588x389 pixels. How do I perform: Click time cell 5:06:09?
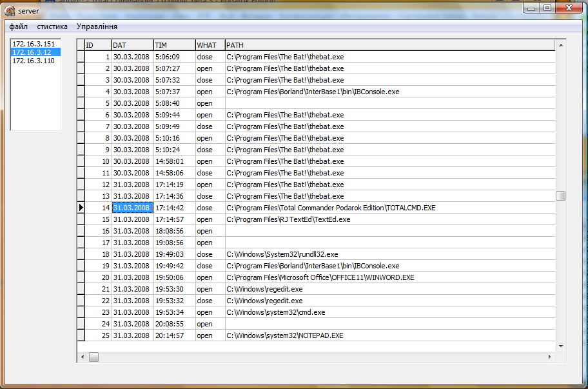point(175,57)
